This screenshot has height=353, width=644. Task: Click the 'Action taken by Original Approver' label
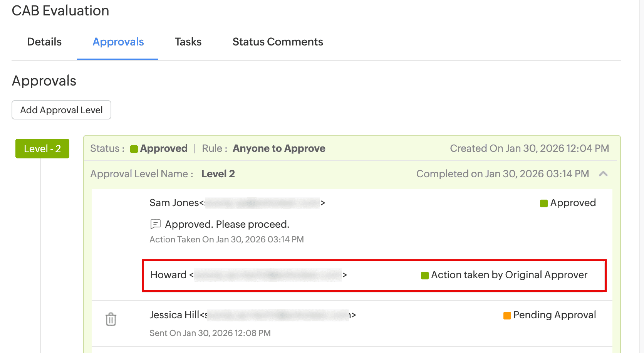coord(509,275)
